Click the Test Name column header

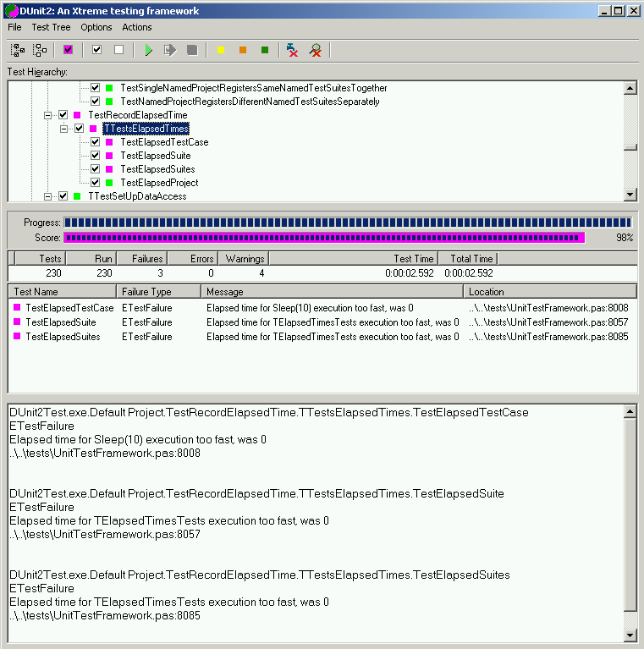click(x=63, y=292)
